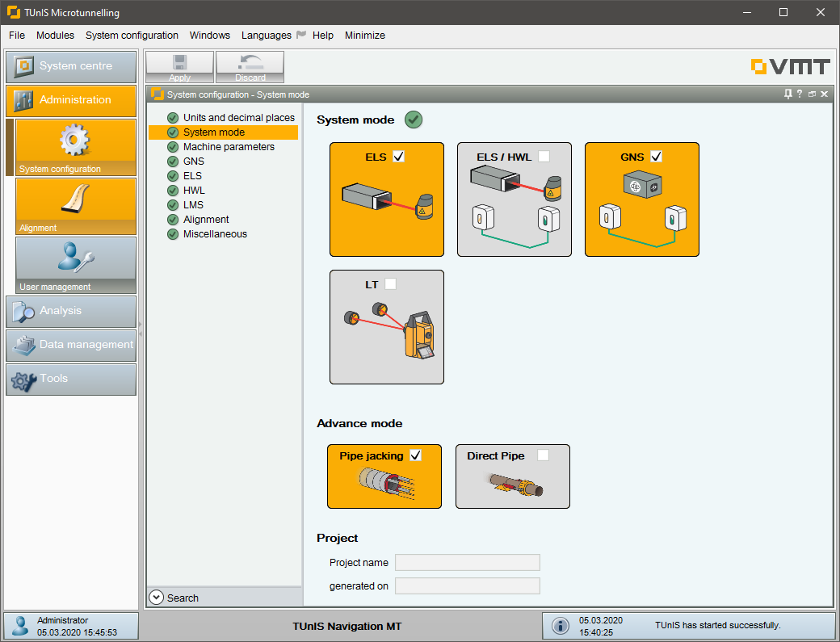This screenshot has width=840, height=642.
Task: Open the Administration module
Action: (x=71, y=100)
